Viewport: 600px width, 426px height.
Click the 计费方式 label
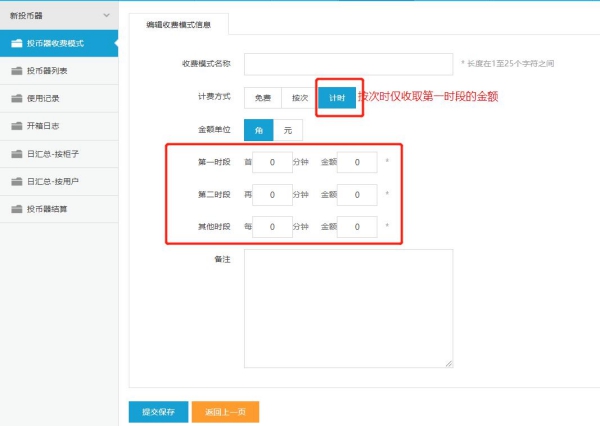point(214,96)
